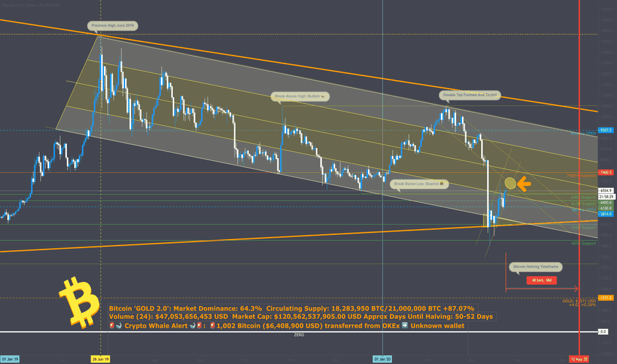Screen dimensions: 617x364
Task: Select the orange arrow drawing on the chart
Action: pyautogui.click(x=524, y=184)
